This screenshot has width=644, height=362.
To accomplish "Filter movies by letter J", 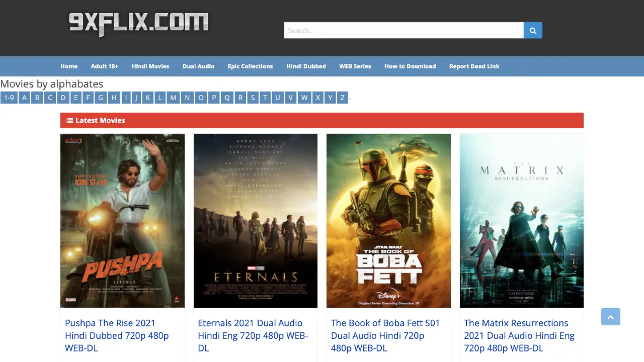I will [x=136, y=98].
